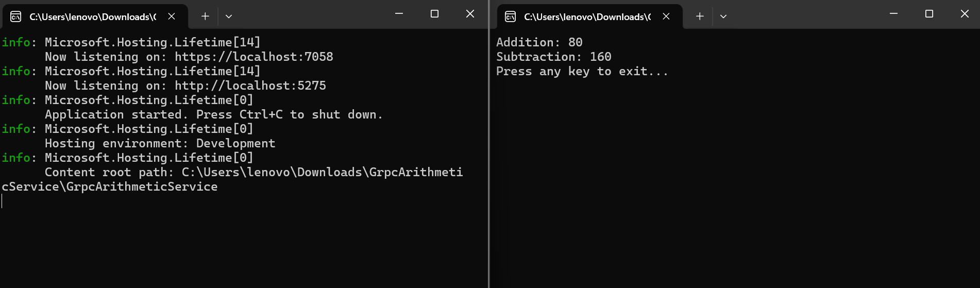This screenshot has height=288, width=980.
Task: Expand the profile dropdown in the Addition results terminal
Action: pyautogui.click(x=723, y=16)
